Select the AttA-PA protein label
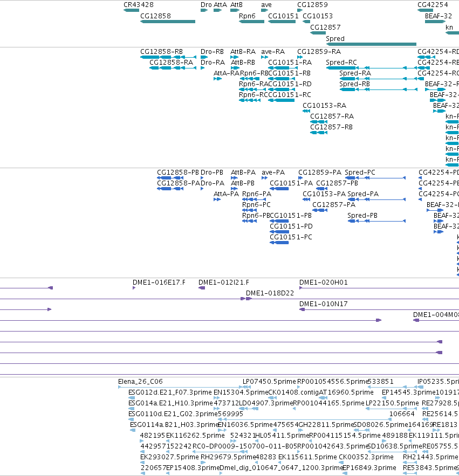Image resolution: width=459 pixels, height=476 pixels. tap(226, 194)
